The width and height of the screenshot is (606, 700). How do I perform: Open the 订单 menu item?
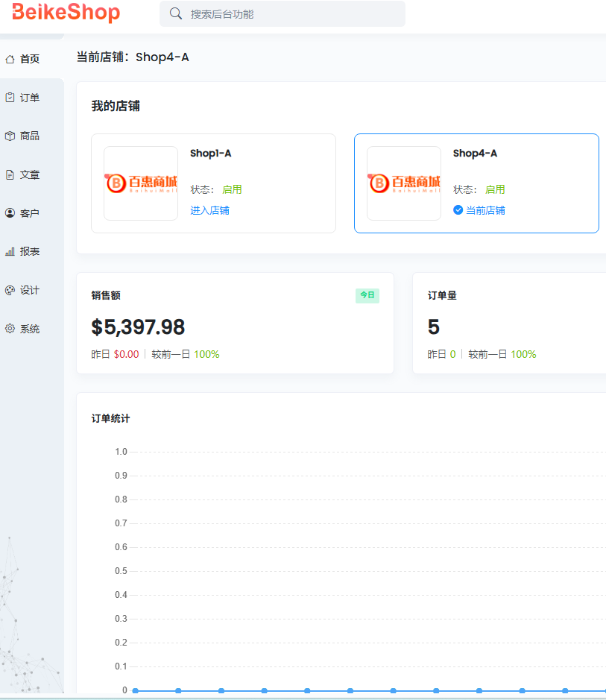pos(30,98)
